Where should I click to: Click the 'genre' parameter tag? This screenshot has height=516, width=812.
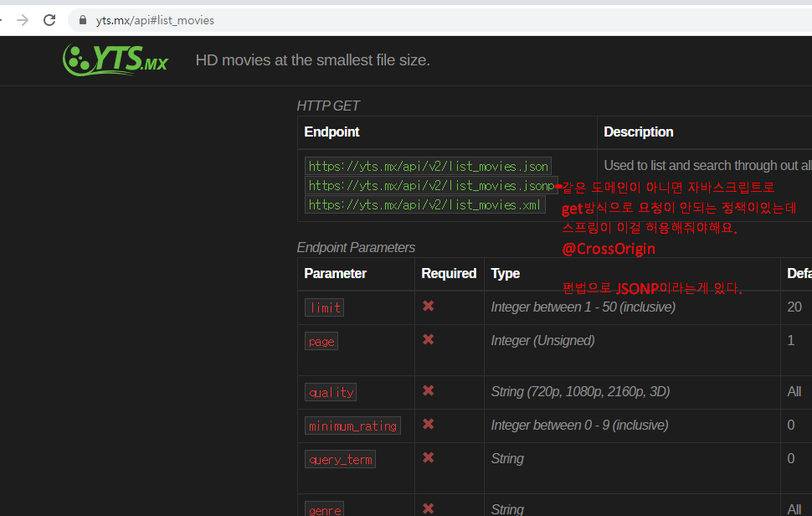[x=324, y=510]
